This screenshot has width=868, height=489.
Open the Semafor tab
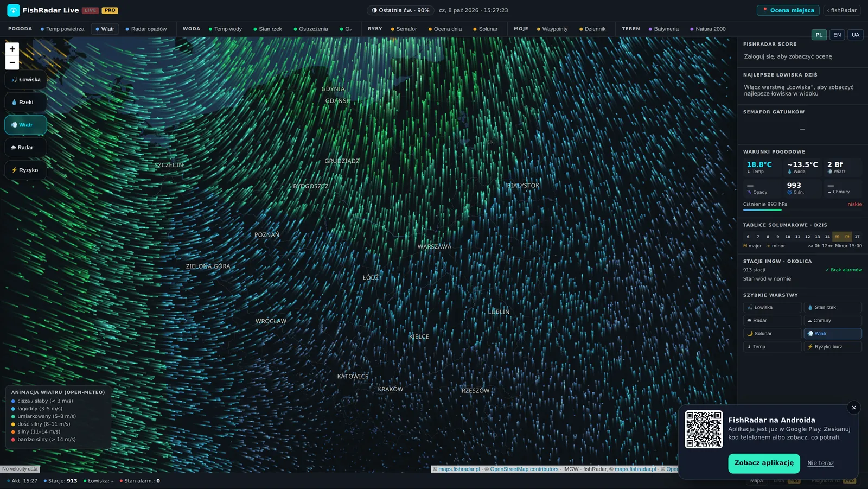point(404,29)
